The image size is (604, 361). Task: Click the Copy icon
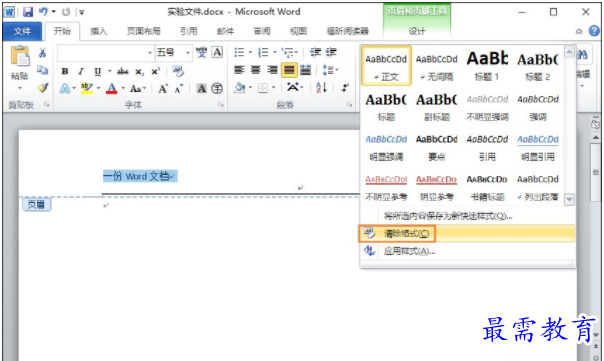pyautogui.click(x=42, y=70)
